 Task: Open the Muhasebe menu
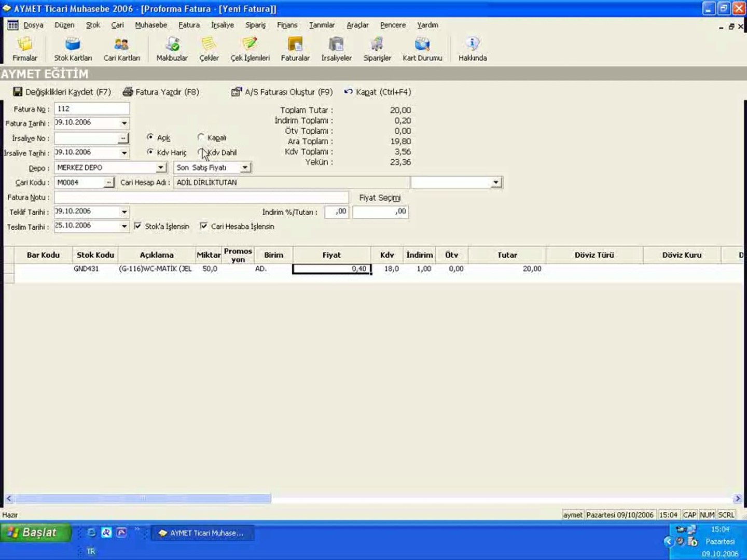pyautogui.click(x=151, y=25)
